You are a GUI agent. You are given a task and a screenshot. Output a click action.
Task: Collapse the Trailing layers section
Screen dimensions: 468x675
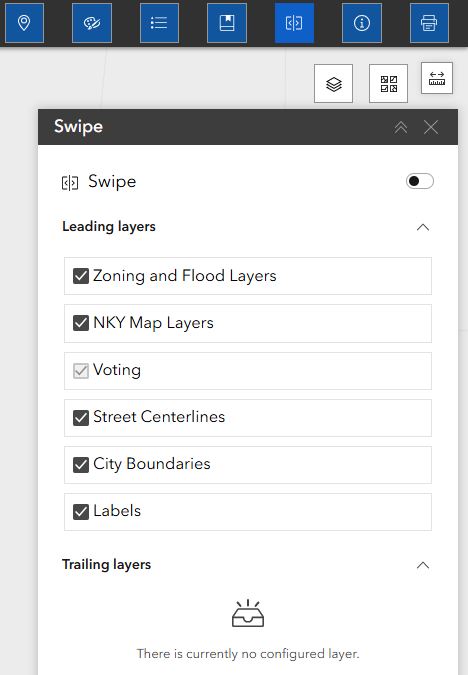[423, 565]
